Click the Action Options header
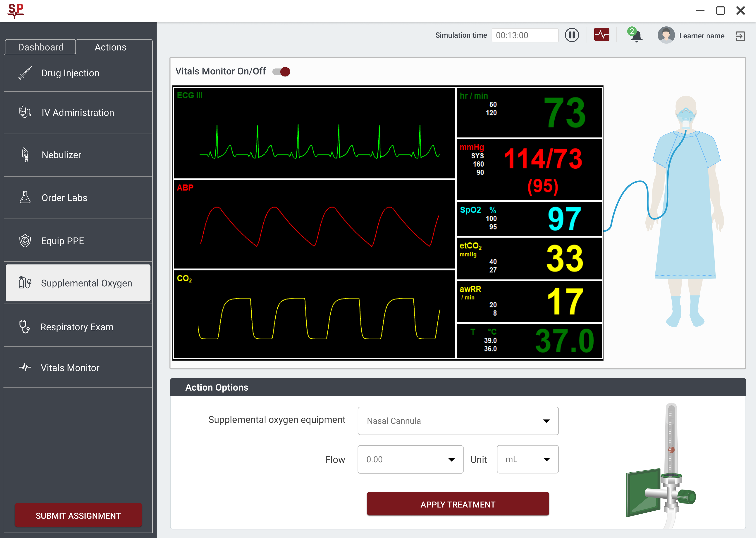 tap(458, 387)
